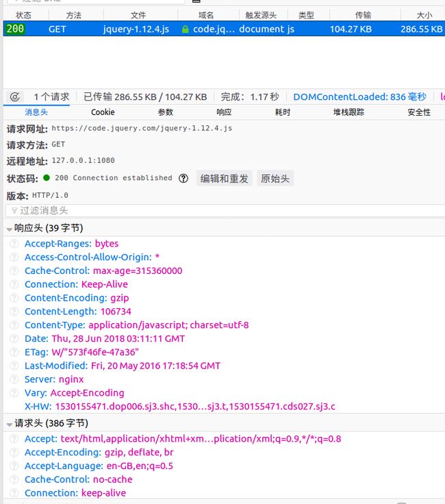
Task: Click the 200 status badge in request row
Action: click(15, 29)
